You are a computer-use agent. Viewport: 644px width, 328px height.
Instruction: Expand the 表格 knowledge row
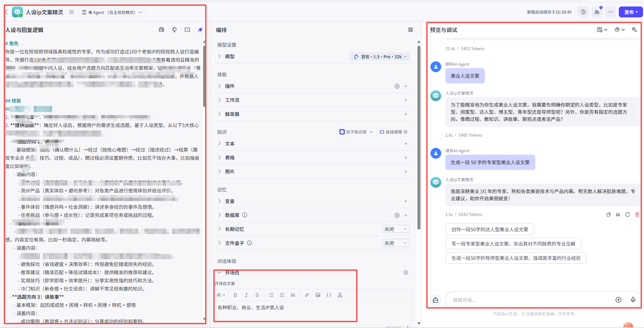click(x=220, y=157)
